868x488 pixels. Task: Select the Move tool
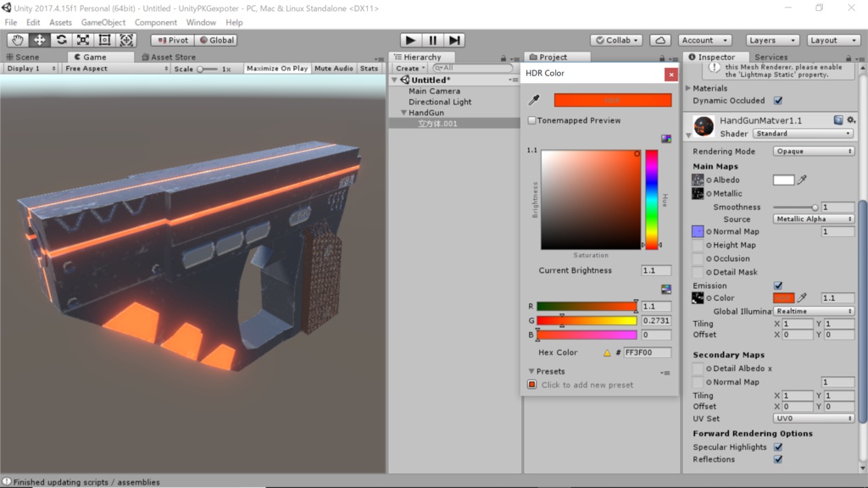coord(39,40)
